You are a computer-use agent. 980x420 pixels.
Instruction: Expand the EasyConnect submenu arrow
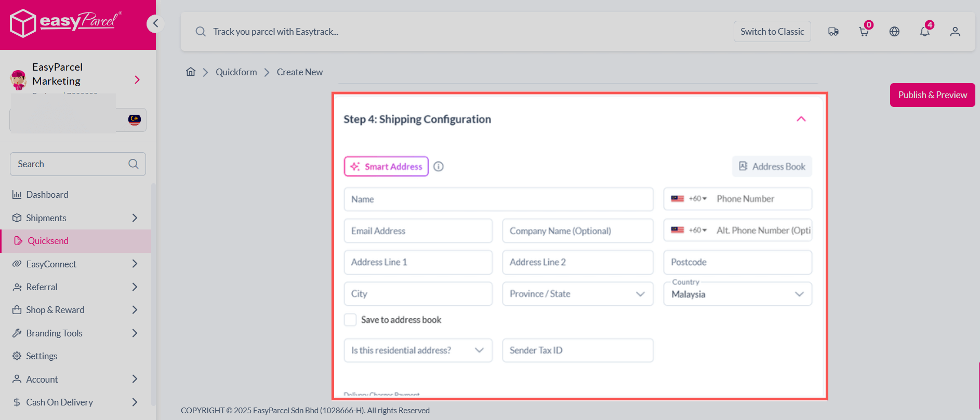pos(135,264)
